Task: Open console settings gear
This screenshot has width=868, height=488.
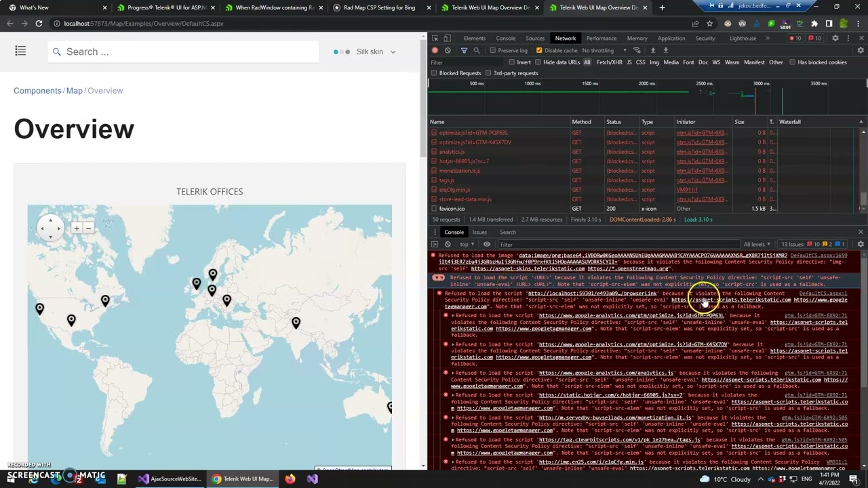Action: pyautogui.click(x=861, y=244)
